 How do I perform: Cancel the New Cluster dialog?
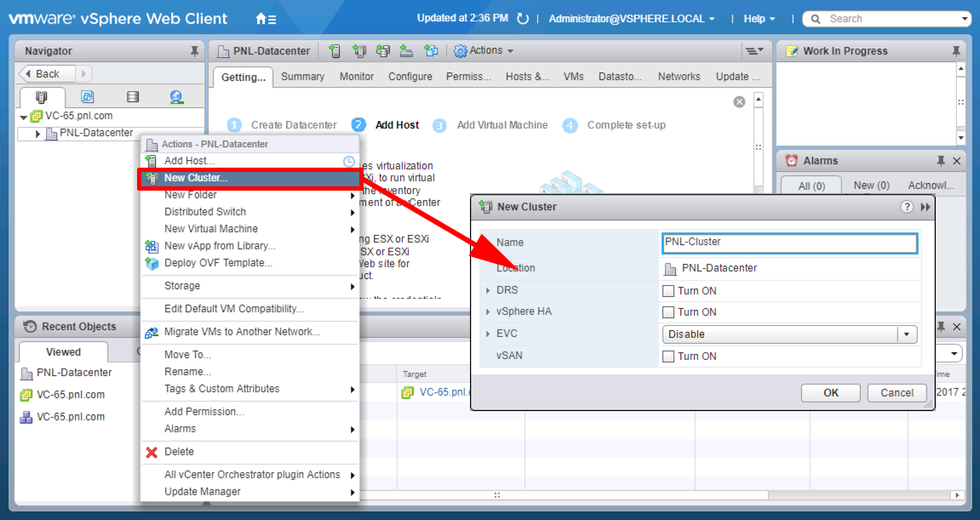click(x=897, y=393)
